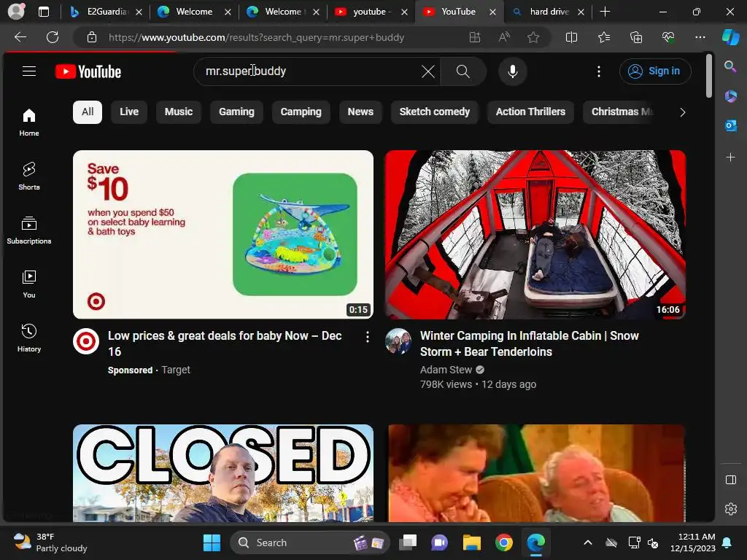Open the Winter Camping video thumbnail

coord(535,234)
